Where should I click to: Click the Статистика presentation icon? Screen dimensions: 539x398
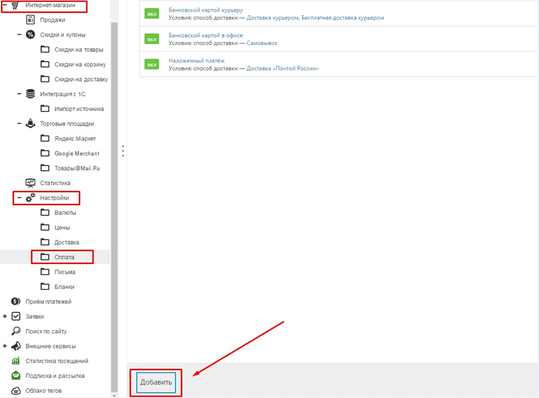point(30,183)
